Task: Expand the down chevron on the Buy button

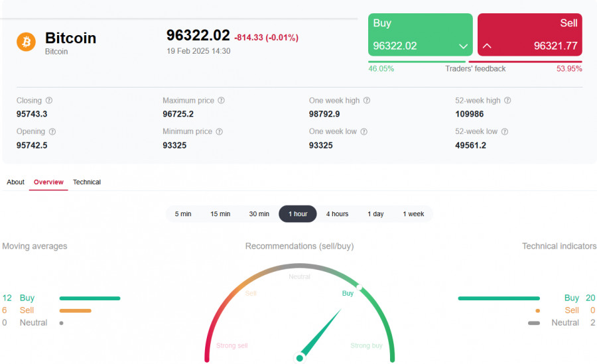Action: coord(463,46)
